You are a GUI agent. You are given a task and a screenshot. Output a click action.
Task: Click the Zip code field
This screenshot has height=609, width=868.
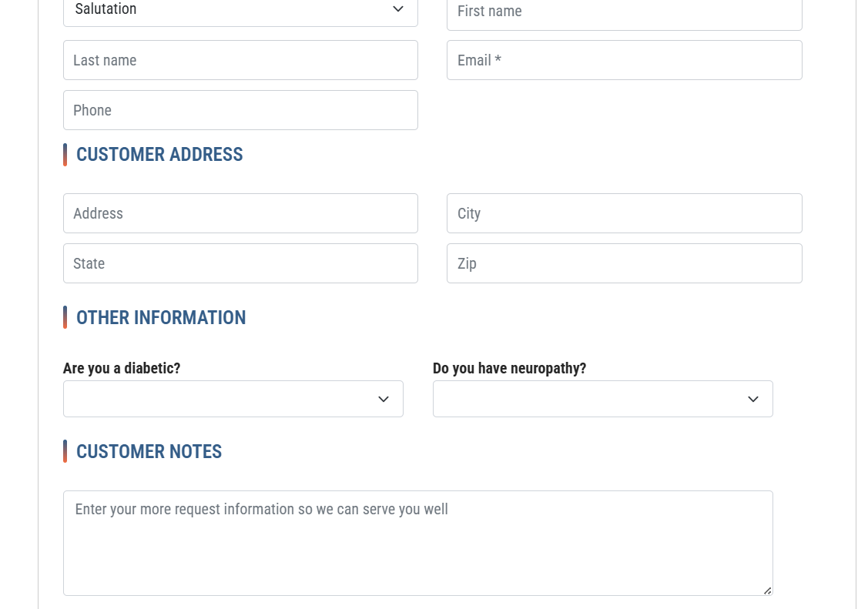624,263
